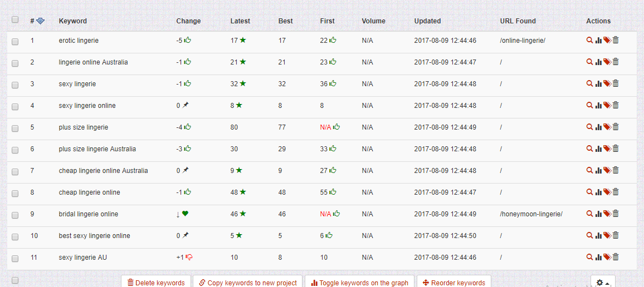This screenshot has height=287, width=644.
Task: Sort by the Best column header
Action: click(285, 21)
